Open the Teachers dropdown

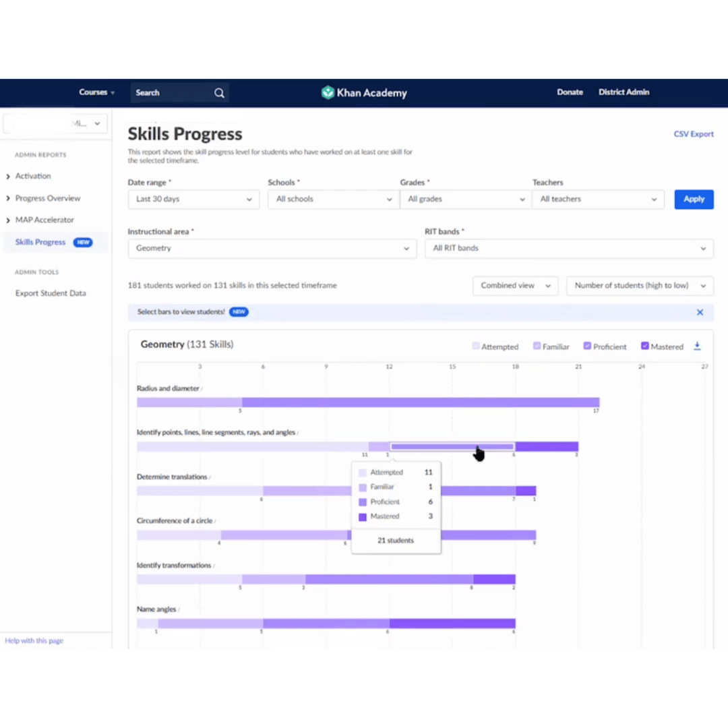pyautogui.click(x=598, y=199)
